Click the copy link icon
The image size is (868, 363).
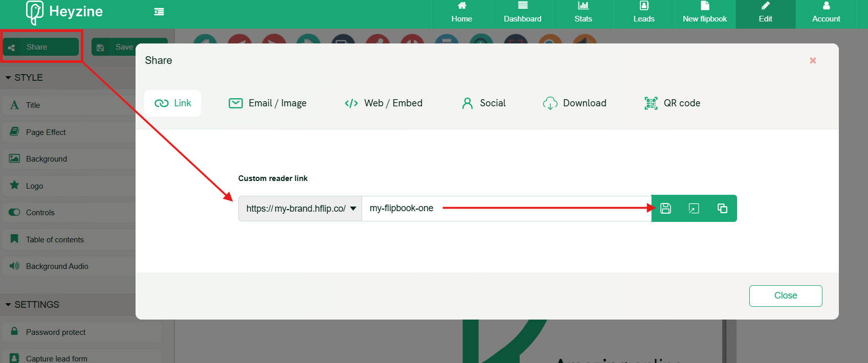tap(722, 209)
